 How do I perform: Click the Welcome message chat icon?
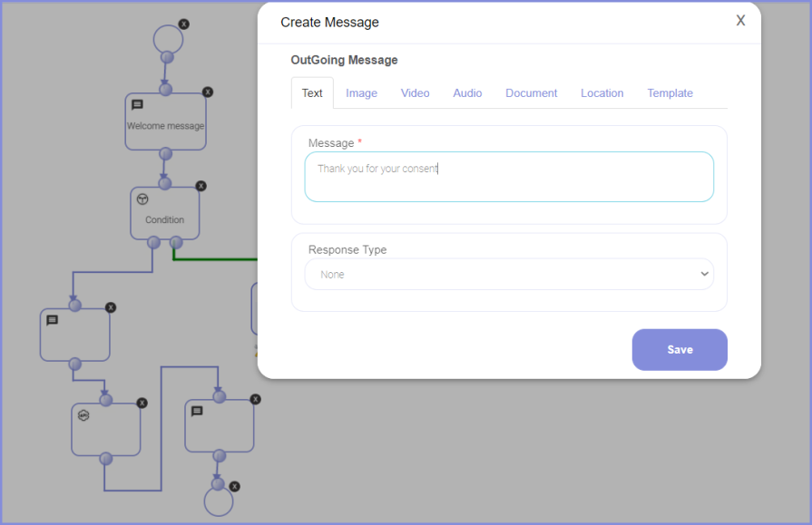pyautogui.click(x=137, y=104)
